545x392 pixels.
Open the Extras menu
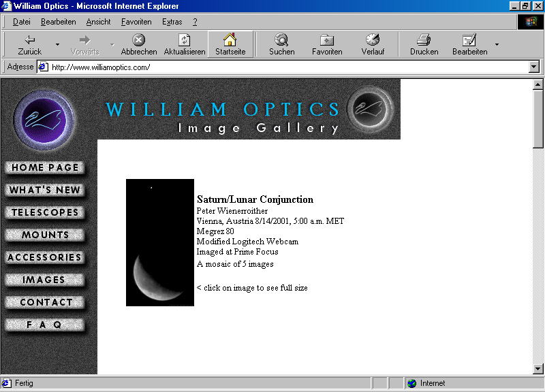pos(172,22)
